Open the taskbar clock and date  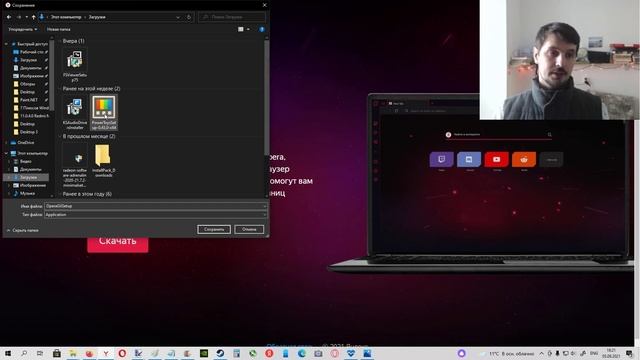coord(611,353)
